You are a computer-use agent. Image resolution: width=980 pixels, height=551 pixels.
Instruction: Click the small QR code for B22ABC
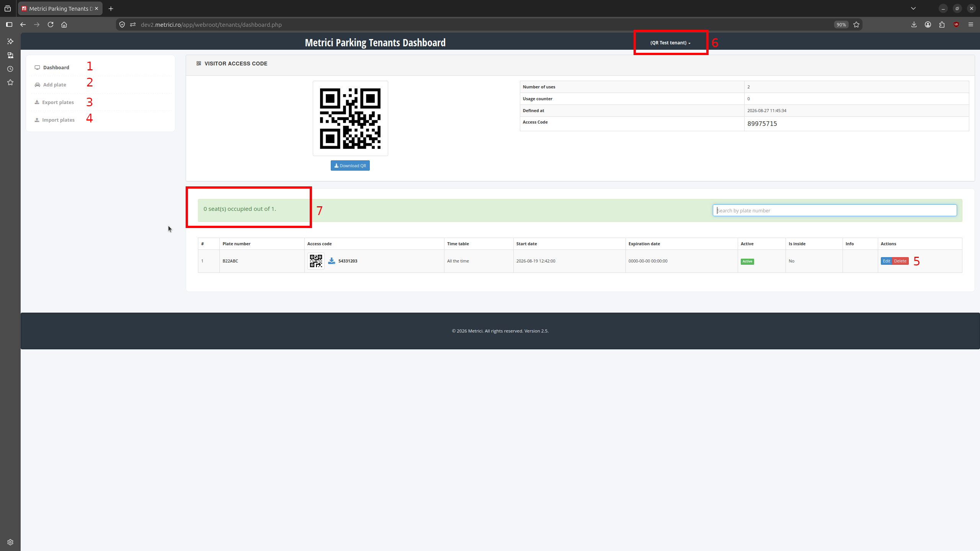pos(316,261)
